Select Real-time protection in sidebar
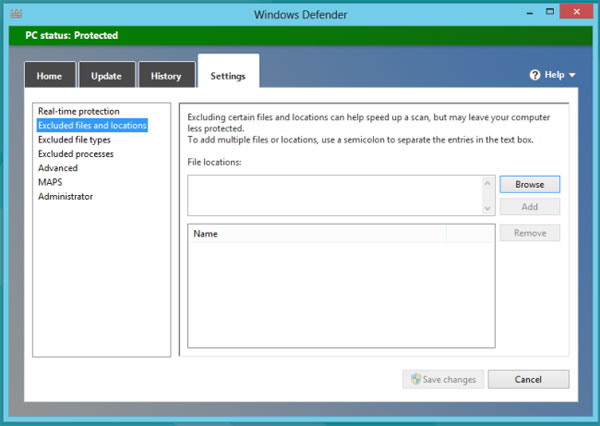 [79, 111]
